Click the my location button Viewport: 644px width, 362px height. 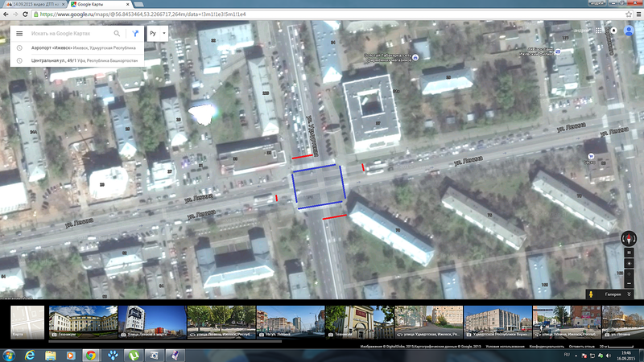(x=630, y=264)
